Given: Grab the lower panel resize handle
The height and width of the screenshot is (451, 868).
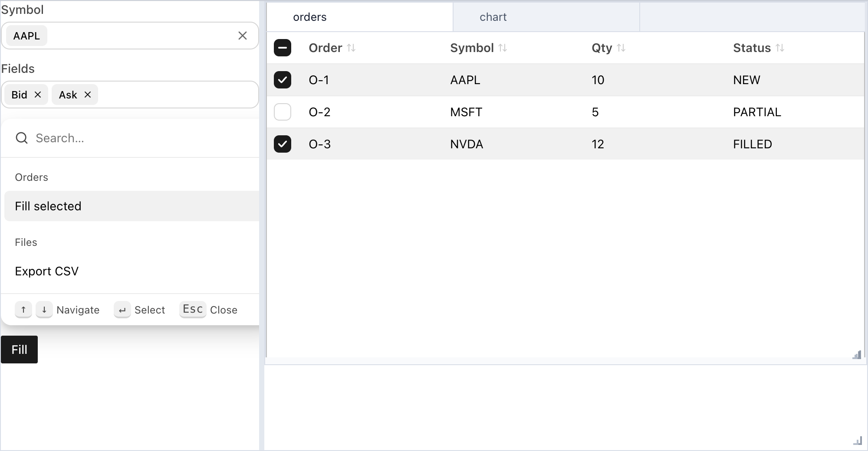Looking at the screenshot, I should pyautogui.click(x=858, y=441).
